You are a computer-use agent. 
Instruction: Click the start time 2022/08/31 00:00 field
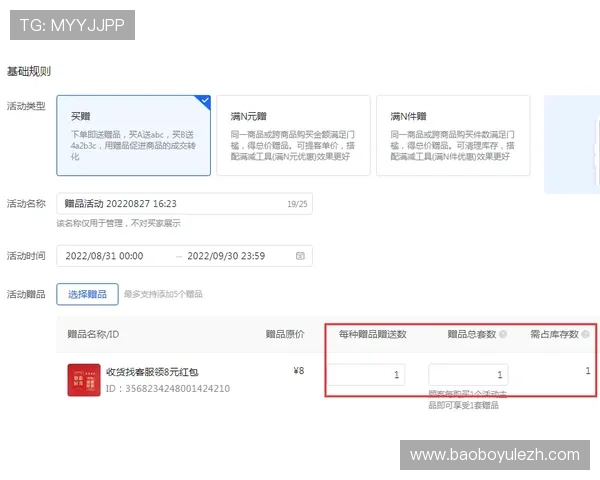(104, 256)
